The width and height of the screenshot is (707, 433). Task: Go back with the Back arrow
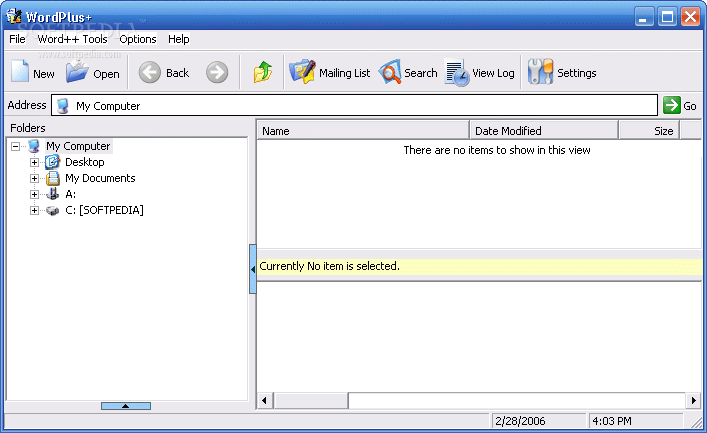pos(149,72)
